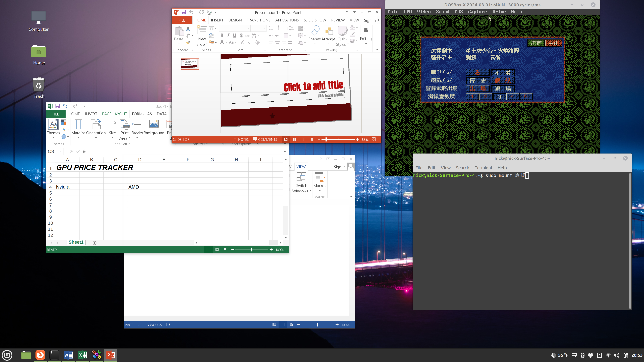
Task: Click the Size icon in Excel Page Setup
Action: coord(112,124)
